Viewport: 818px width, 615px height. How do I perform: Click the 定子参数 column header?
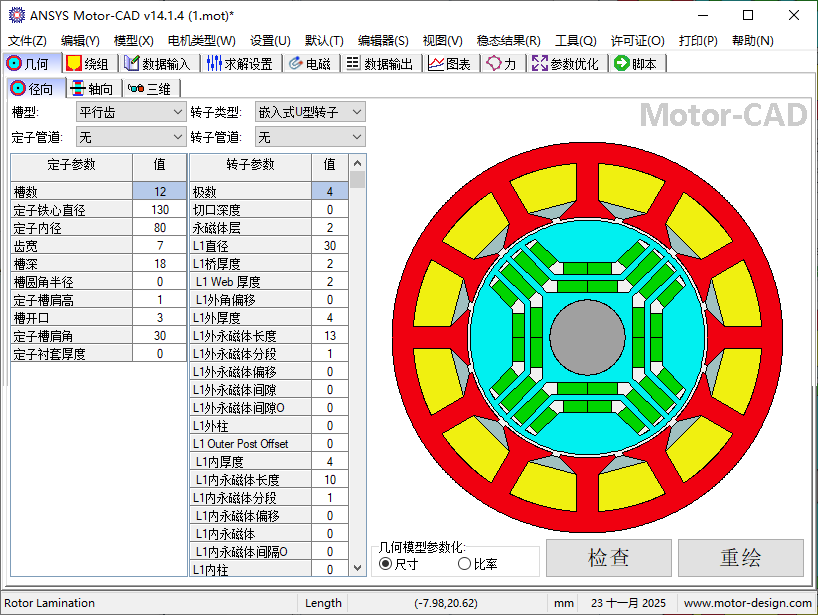(x=71, y=167)
